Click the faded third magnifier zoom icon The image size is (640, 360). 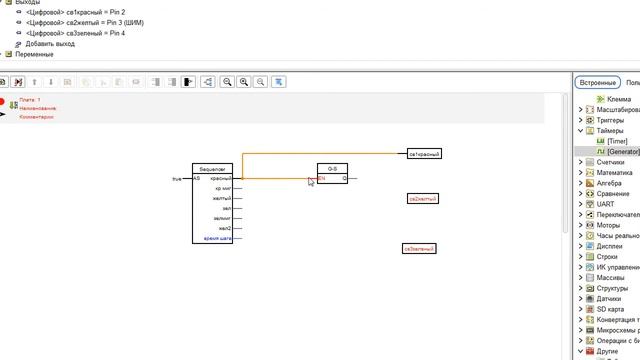point(260,82)
